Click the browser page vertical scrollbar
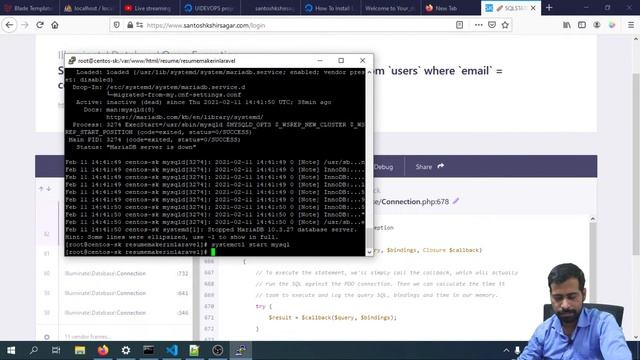Image resolution: width=640 pixels, height=360 pixels. (636, 163)
